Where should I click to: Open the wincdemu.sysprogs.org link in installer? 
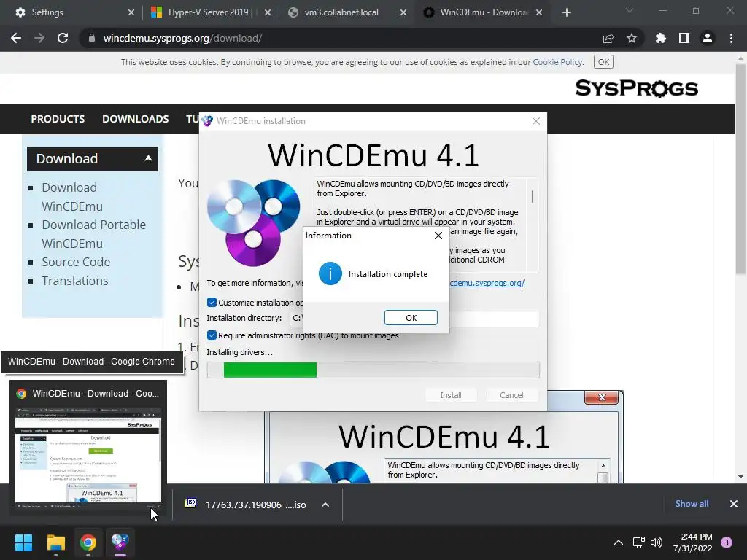point(487,283)
